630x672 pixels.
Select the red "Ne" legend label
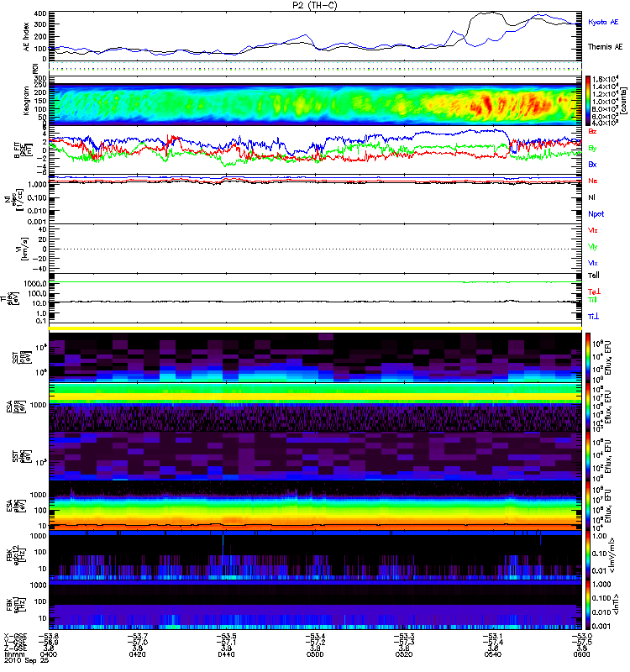tap(593, 181)
